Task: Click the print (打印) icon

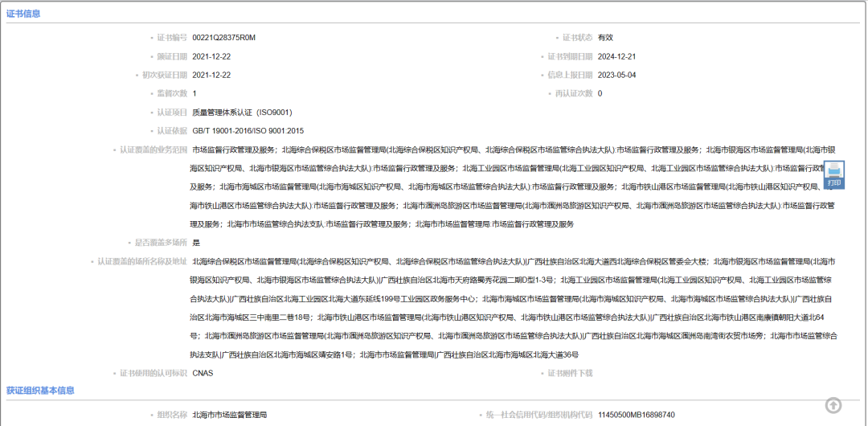Action: tap(833, 174)
